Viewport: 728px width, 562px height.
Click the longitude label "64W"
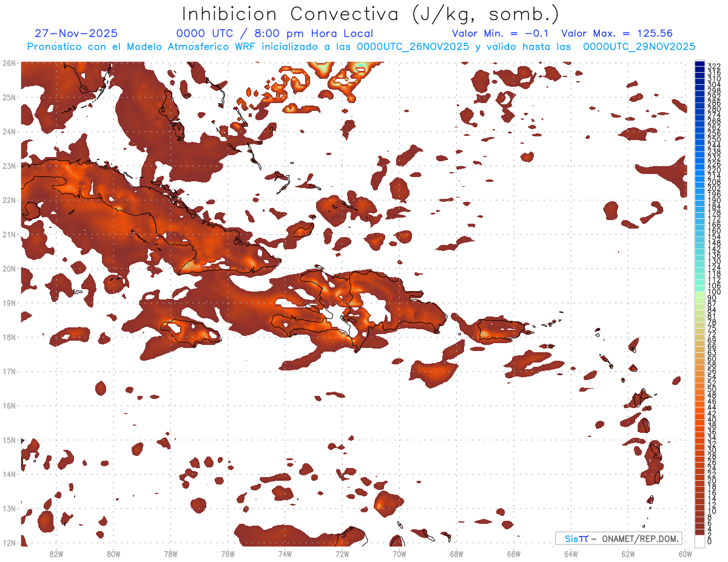coord(571,553)
